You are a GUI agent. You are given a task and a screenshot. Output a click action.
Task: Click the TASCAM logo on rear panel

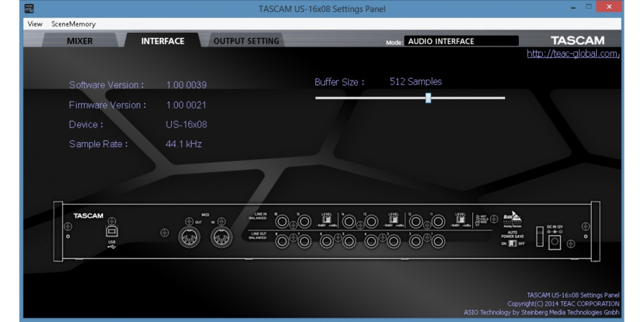pyautogui.click(x=88, y=216)
